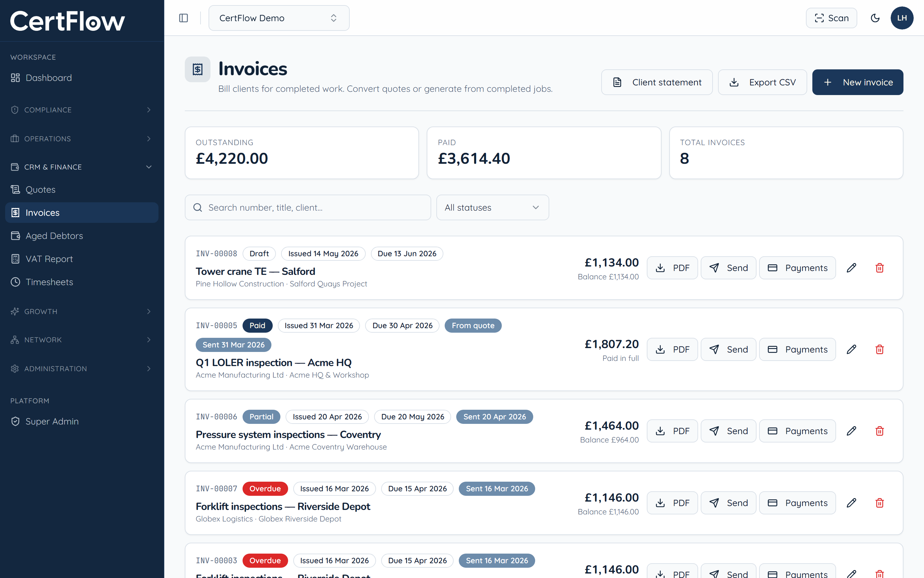Open invoice Q1 LOLER inspection — Acme HQ
This screenshot has height=578, width=924.
tap(273, 363)
